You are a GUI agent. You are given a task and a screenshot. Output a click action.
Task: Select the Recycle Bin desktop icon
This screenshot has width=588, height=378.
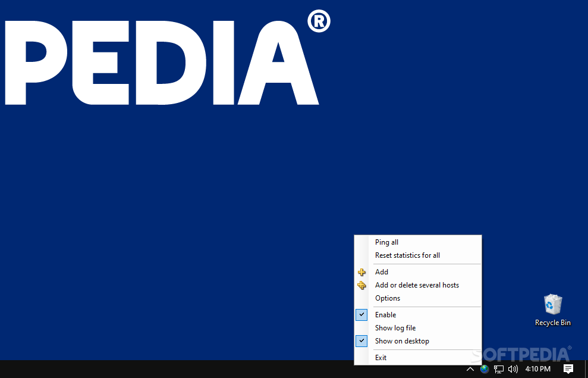pos(553,310)
